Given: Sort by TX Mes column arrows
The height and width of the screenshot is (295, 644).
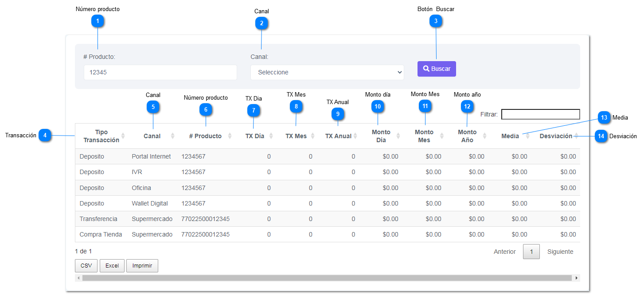Looking at the screenshot, I should (312, 136).
